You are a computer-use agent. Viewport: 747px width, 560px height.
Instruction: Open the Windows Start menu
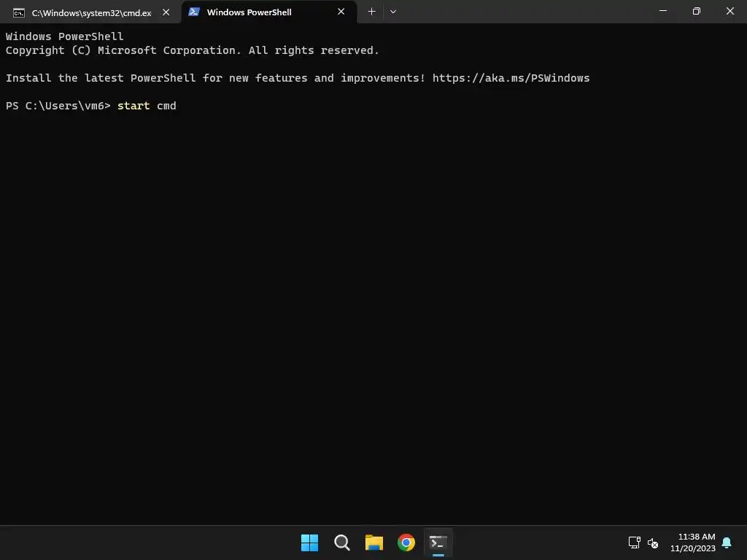click(x=309, y=542)
